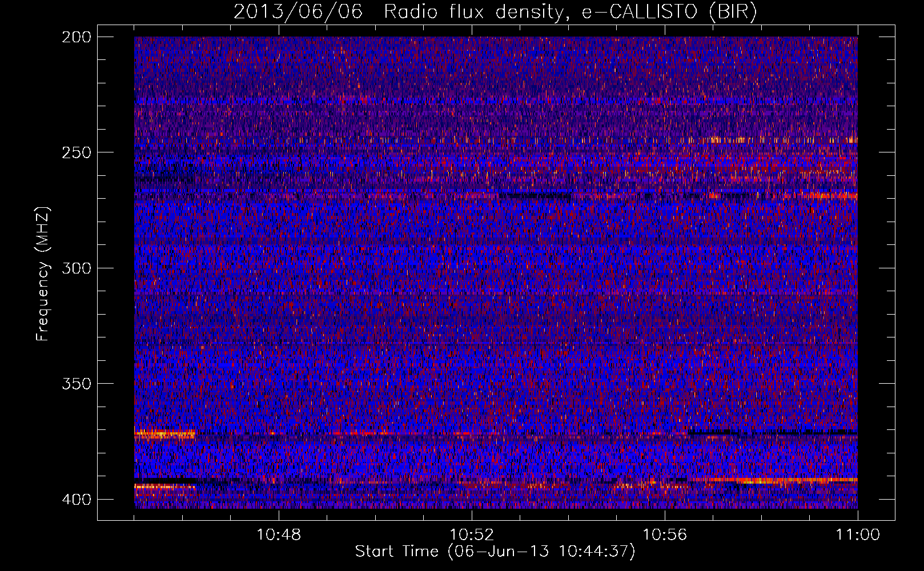The height and width of the screenshot is (571, 924).
Task: Click the 10:56 time axis label
Action: [x=665, y=534]
